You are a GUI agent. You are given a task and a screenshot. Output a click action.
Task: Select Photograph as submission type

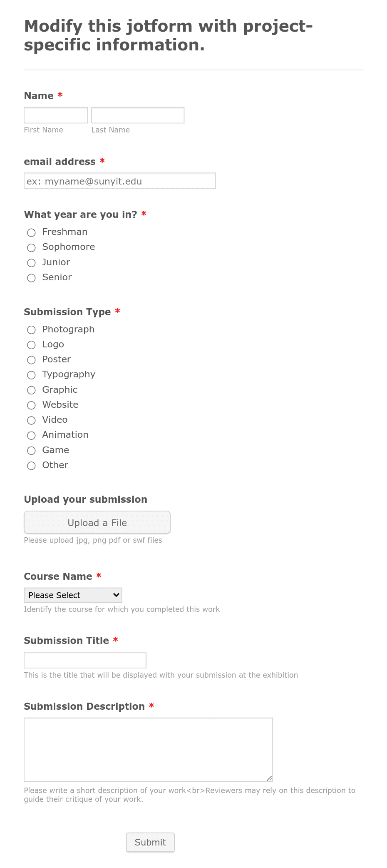pyautogui.click(x=31, y=330)
